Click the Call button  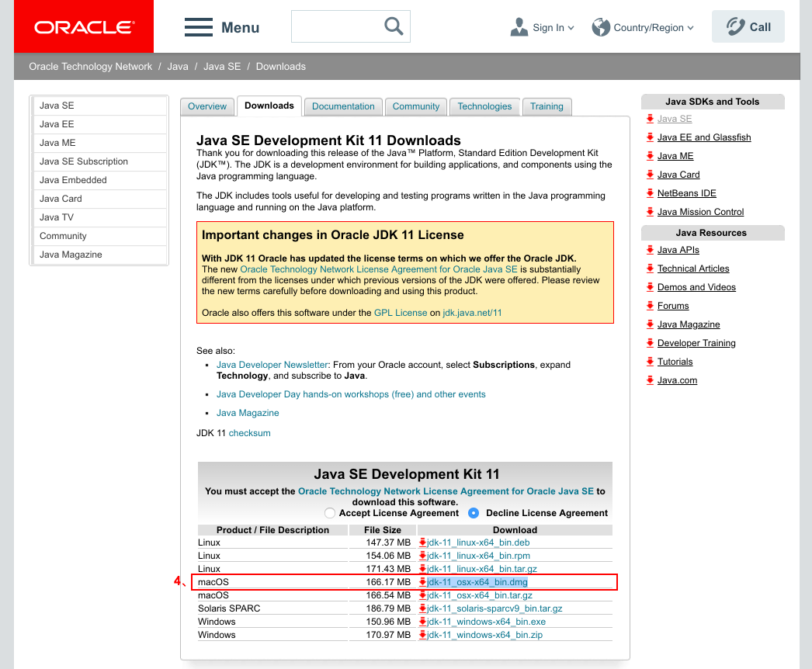(748, 26)
